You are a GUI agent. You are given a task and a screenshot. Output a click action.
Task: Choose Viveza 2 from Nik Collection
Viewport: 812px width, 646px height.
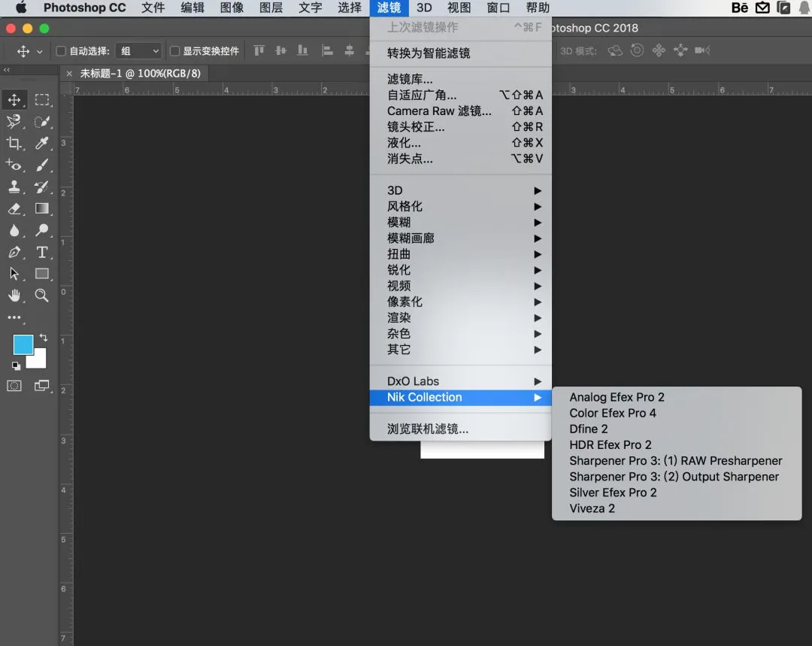click(677, 508)
